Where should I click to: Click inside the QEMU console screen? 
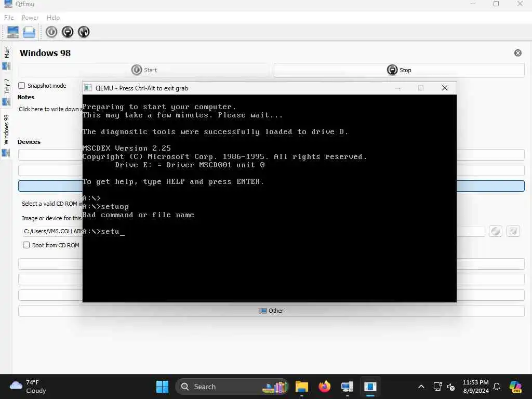[x=270, y=198]
